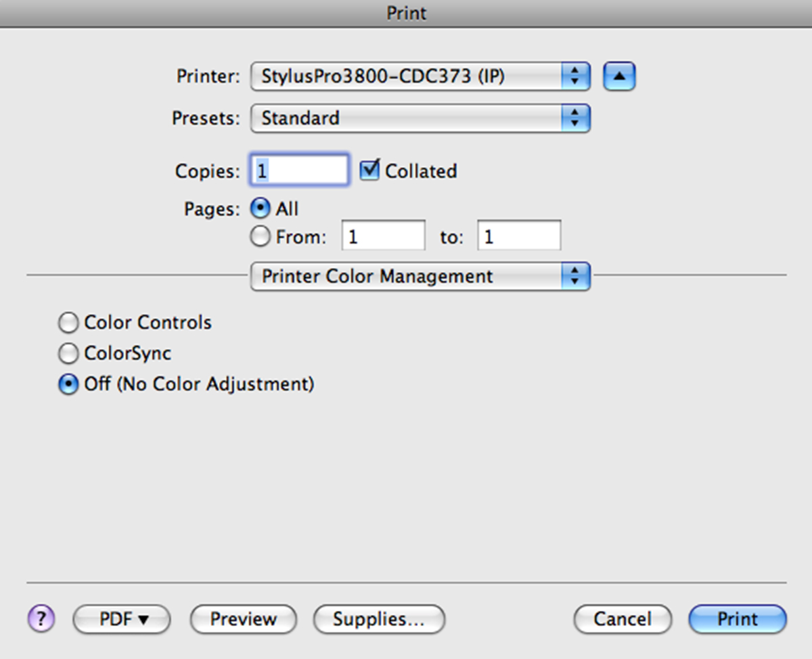Screen dimensions: 812x659
Task: Click the Presets popup arrows icon
Action: (x=575, y=118)
